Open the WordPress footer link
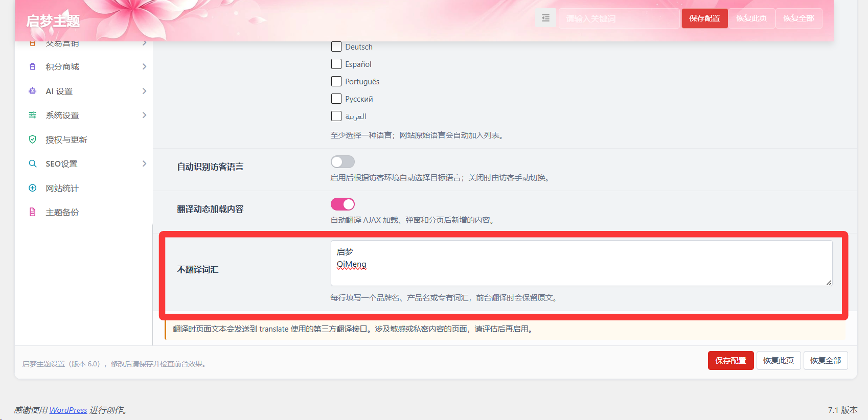The image size is (868, 420). [68, 410]
